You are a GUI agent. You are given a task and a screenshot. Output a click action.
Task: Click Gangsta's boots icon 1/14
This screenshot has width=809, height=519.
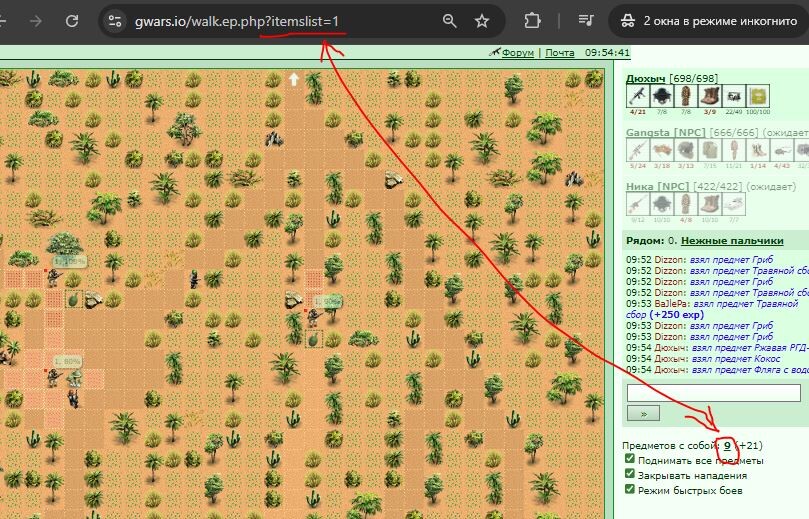point(757,151)
